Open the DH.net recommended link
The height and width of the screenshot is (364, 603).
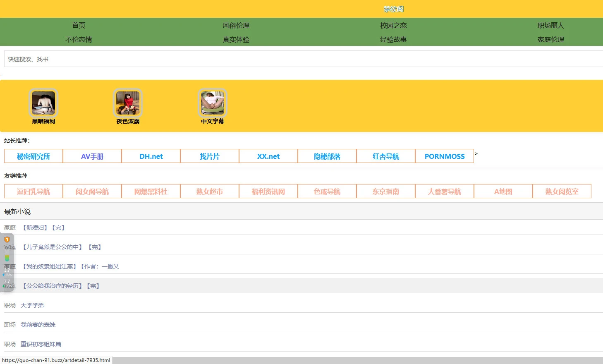(151, 156)
